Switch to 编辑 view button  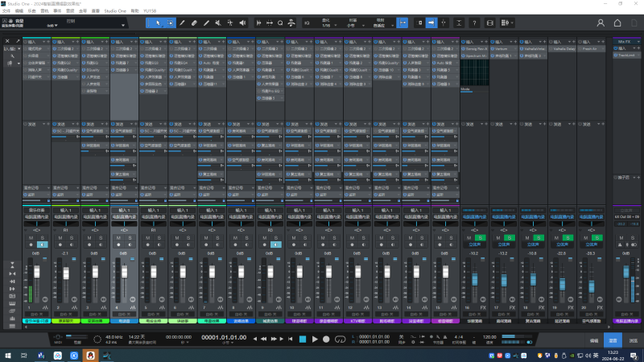tap(594, 340)
